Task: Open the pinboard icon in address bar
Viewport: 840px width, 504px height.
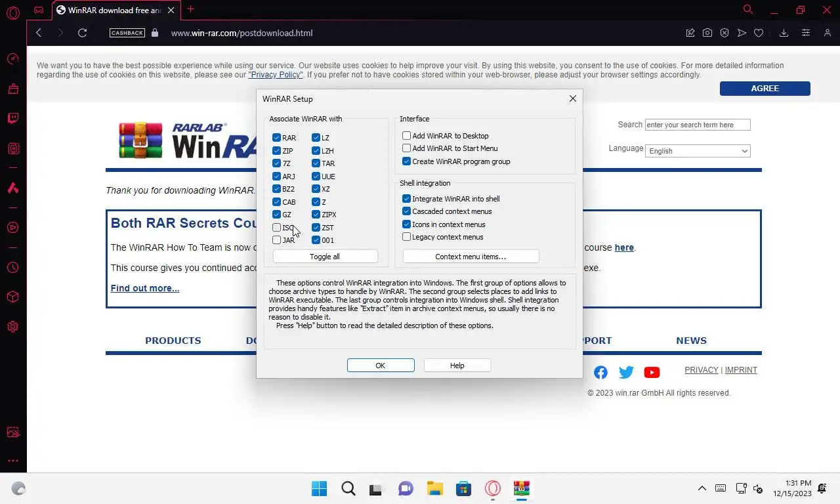Action: pos(690,33)
